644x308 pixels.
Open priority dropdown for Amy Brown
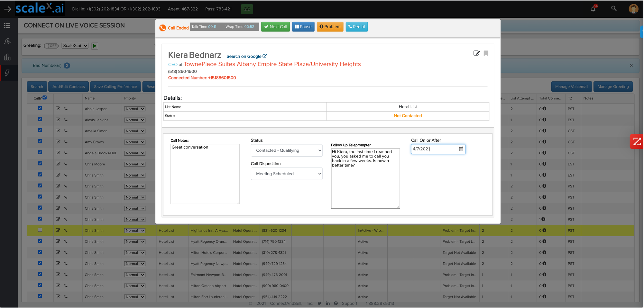tap(135, 142)
